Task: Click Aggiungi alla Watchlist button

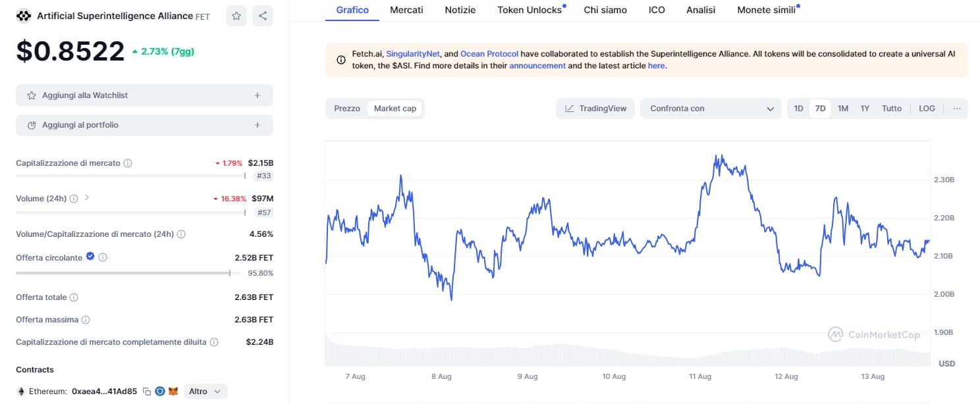Action: [x=144, y=95]
